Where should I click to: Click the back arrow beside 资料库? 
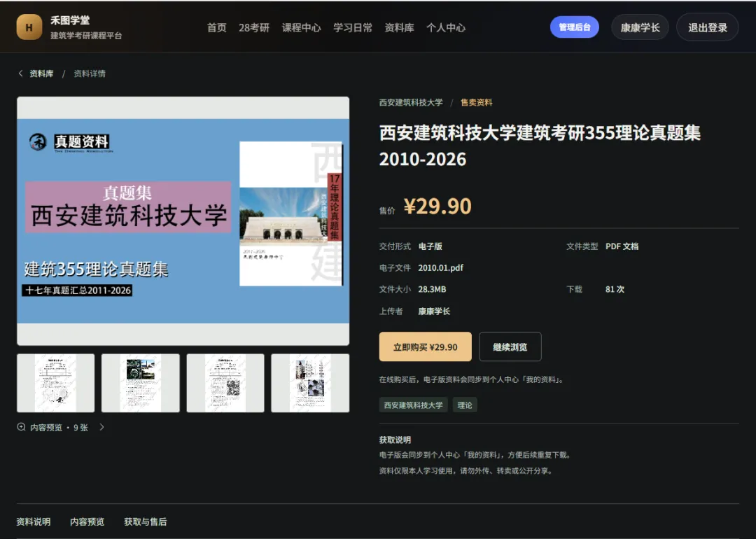tap(20, 73)
